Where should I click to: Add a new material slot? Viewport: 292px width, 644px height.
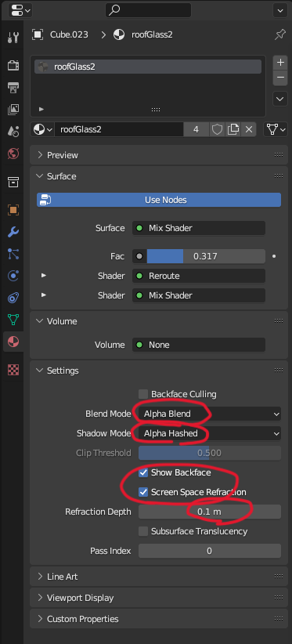280,63
